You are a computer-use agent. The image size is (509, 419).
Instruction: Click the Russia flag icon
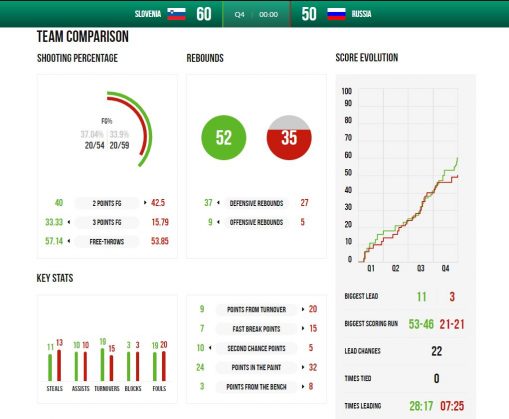tap(336, 14)
